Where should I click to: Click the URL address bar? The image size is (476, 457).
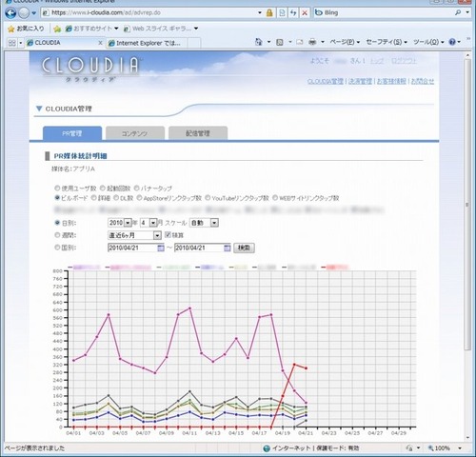pos(149,12)
